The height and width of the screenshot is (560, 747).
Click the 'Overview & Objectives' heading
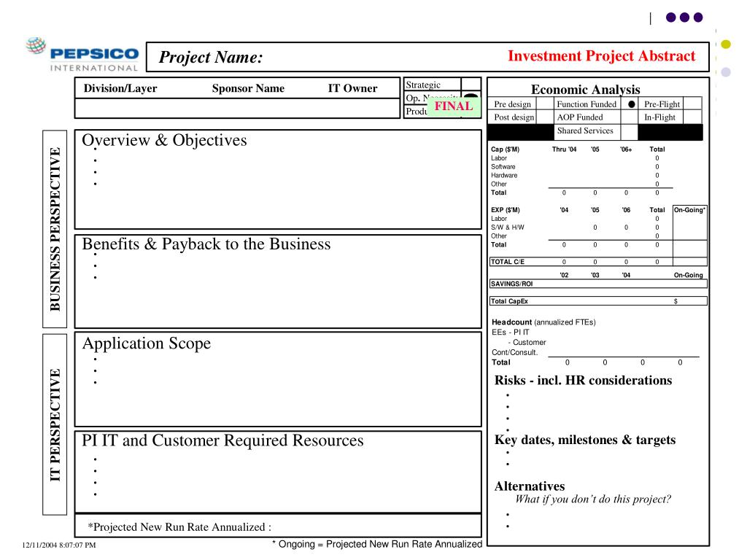tap(164, 140)
